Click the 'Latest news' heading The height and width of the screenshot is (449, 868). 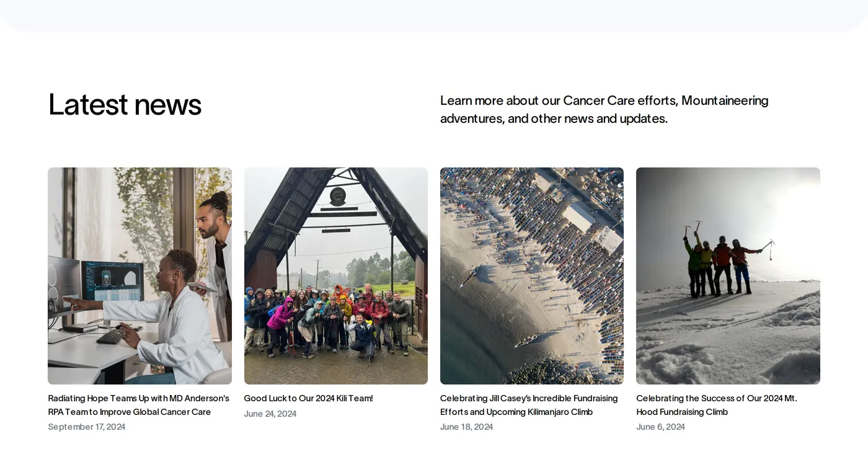point(125,104)
